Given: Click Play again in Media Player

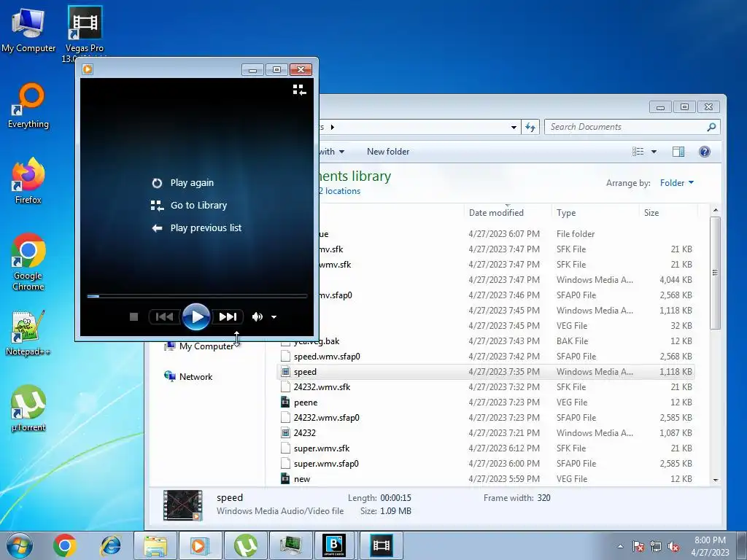Looking at the screenshot, I should coord(183,183).
